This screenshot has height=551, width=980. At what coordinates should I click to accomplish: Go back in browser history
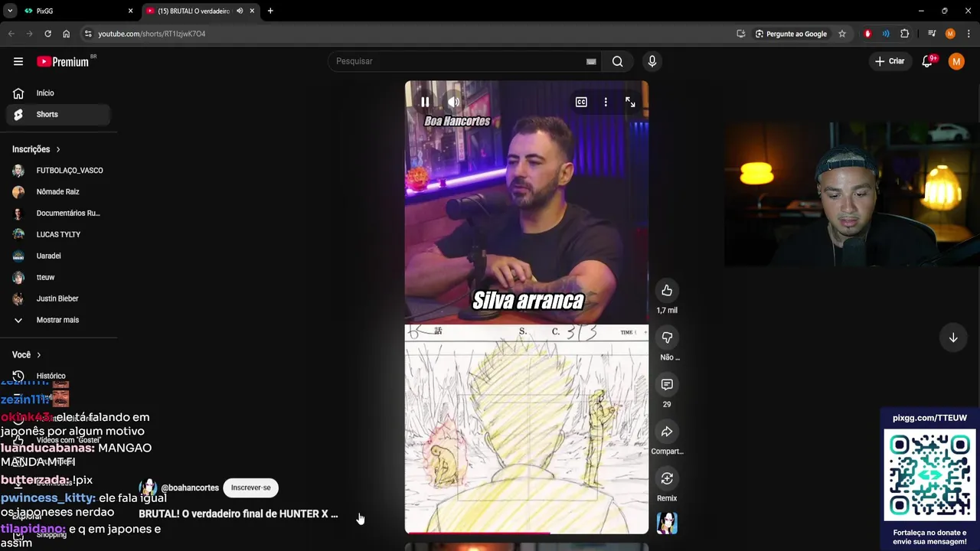click(11, 34)
